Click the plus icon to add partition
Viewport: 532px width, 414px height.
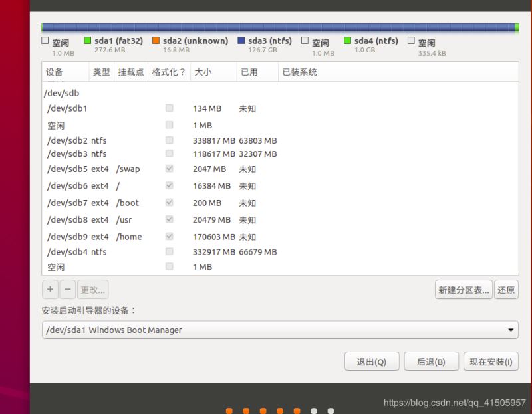(x=50, y=290)
